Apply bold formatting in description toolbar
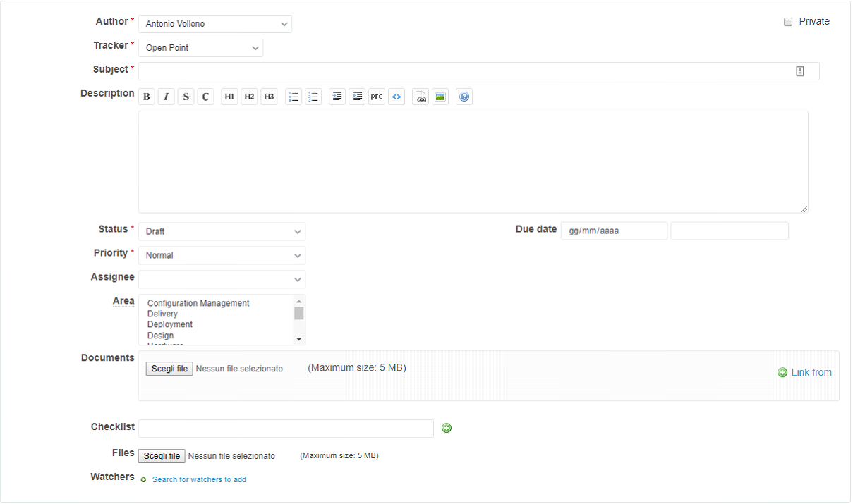Image resolution: width=853 pixels, height=504 pixels. [x=147, y=97]
